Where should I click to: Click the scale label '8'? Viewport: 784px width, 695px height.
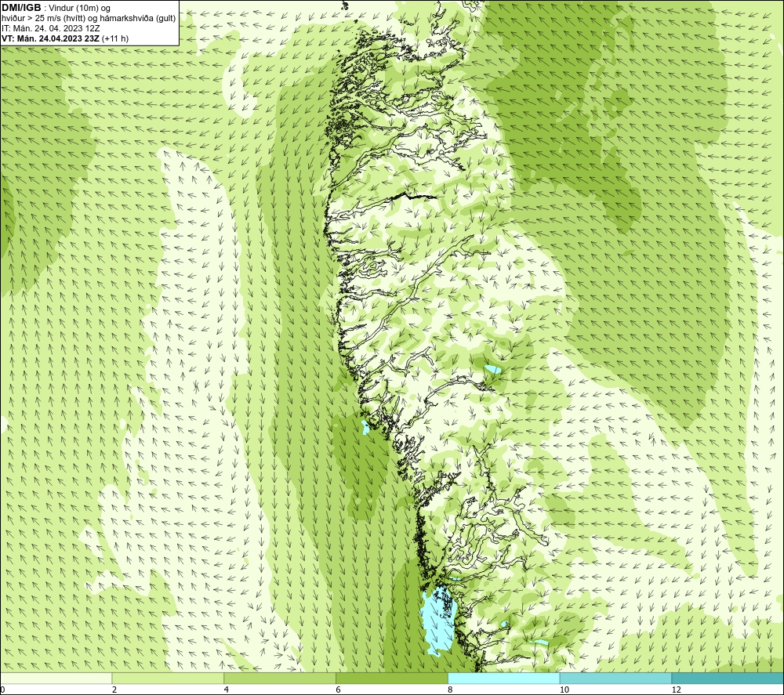coord(451,690)
